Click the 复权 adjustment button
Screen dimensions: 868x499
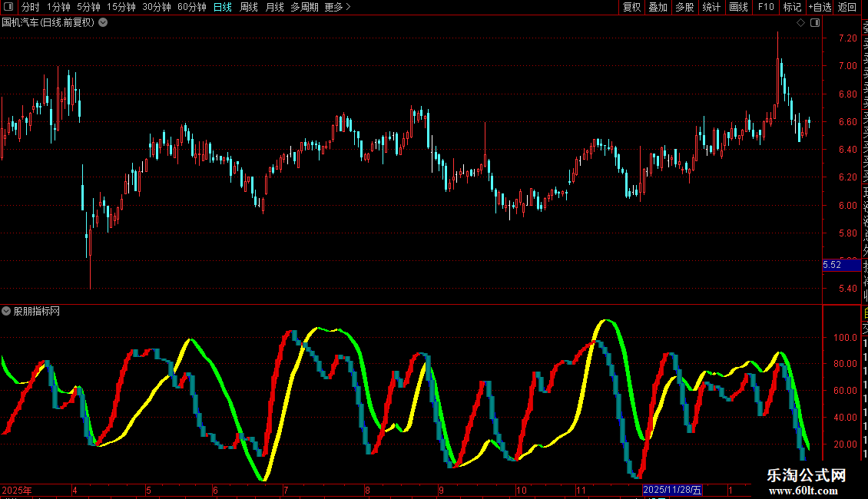tap(631, 7)
